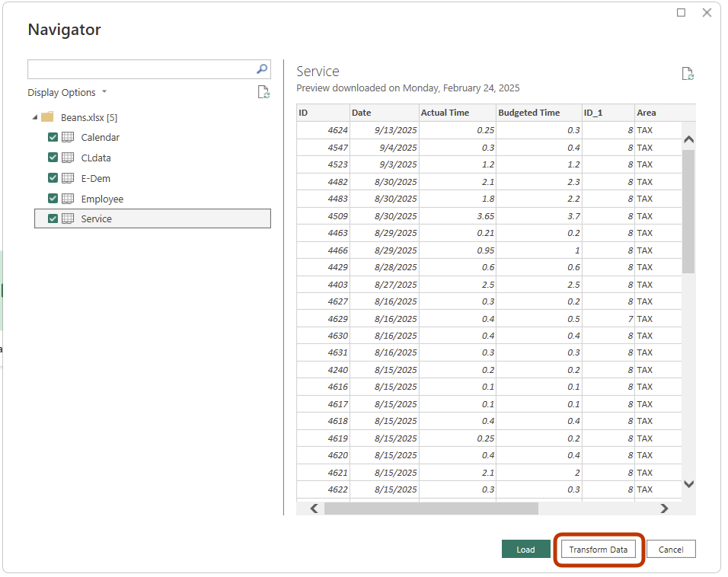728x577 pixels.
Task: Click ID_1 cell with value 7
Action: [608, 319]
